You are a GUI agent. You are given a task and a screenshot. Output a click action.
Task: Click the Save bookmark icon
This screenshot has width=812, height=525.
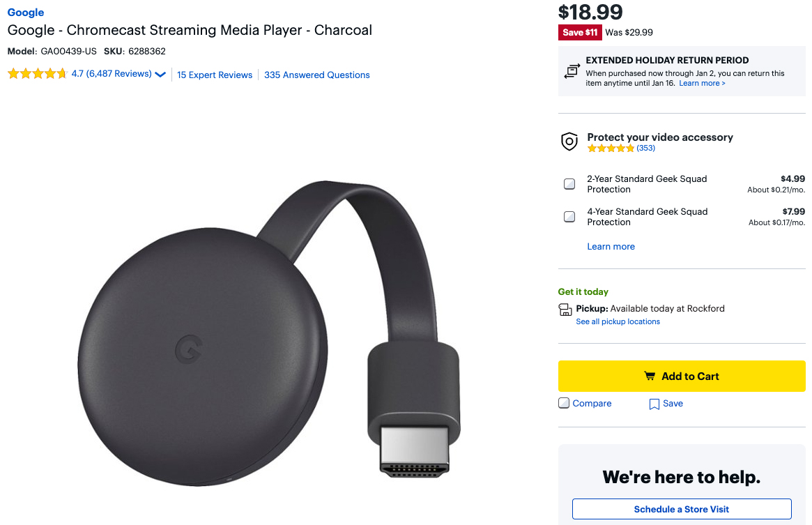tap(654, 404)
